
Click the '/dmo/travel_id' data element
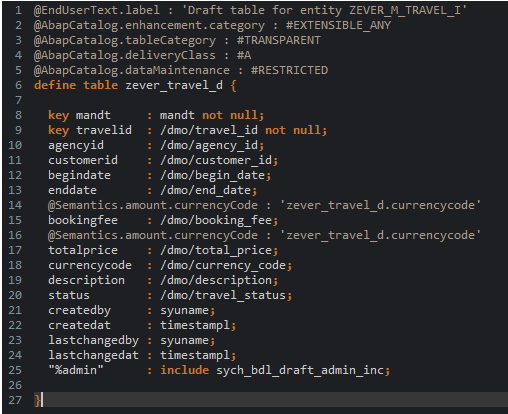(209, 130)
